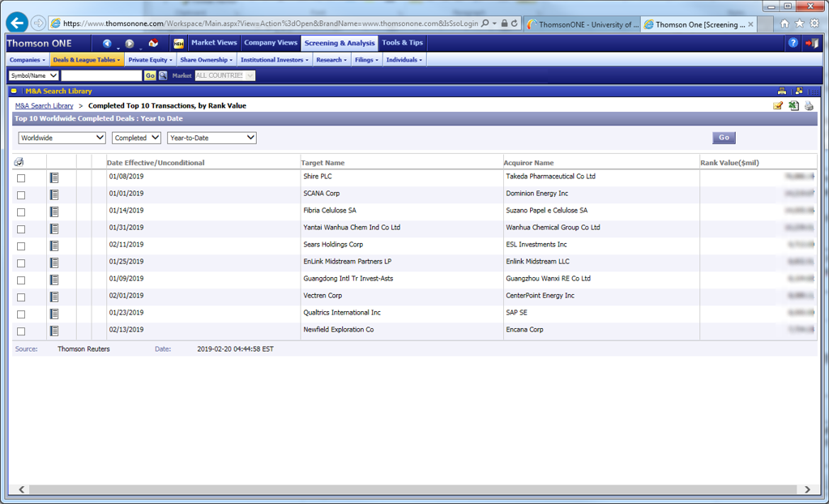The height and width of the screenshot is (504, 829).
Task: Open the Symbol/Name search type dropdown
Action: click(33, 75)
